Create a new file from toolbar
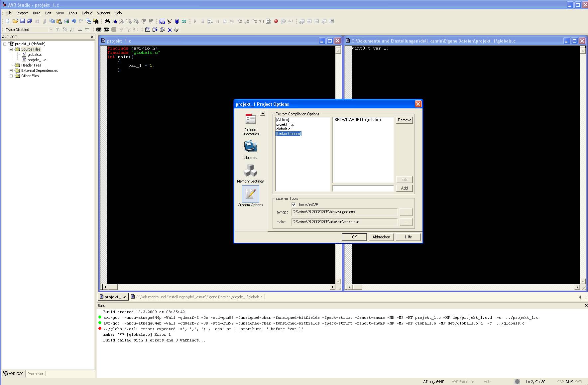588x385 pixels. (7, 21)
